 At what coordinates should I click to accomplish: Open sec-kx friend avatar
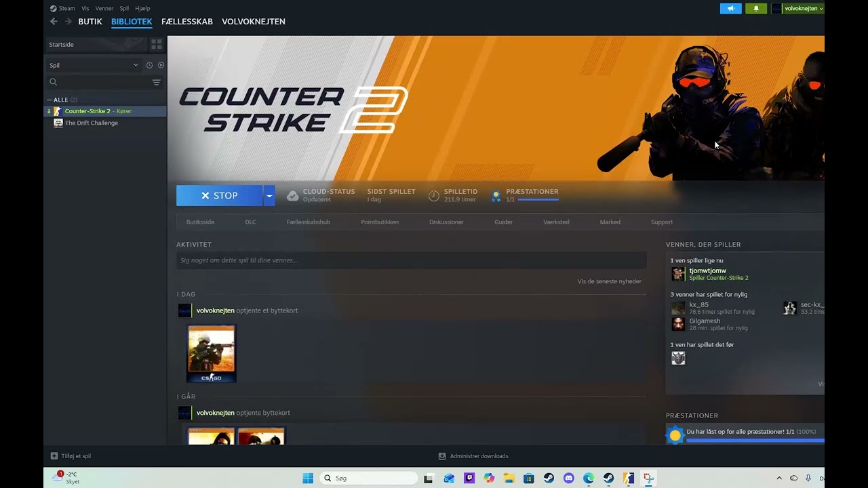(x=790, y=308)
